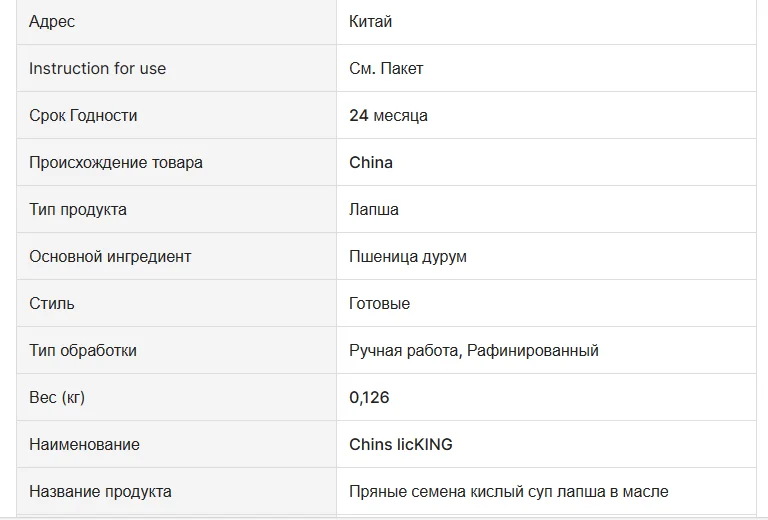
Task: Click the 'См. Пакет' value
Action: (x=386, y=68)
